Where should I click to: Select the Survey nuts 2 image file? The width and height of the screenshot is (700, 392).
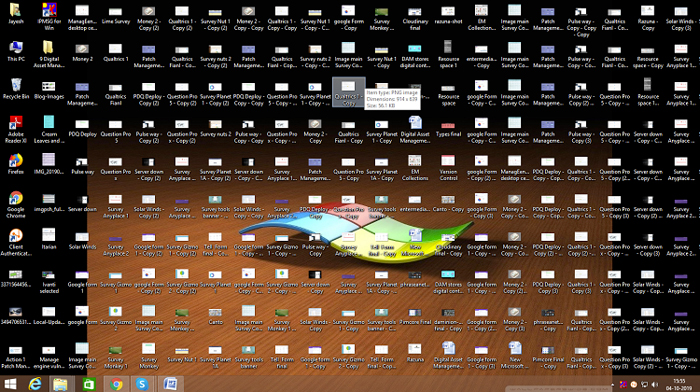pyautogui.click(x=216, y=128)
